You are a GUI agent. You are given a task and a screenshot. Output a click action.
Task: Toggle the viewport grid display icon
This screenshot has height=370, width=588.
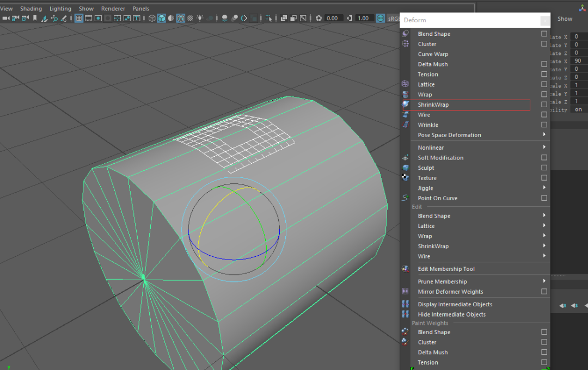pos(79,18)
